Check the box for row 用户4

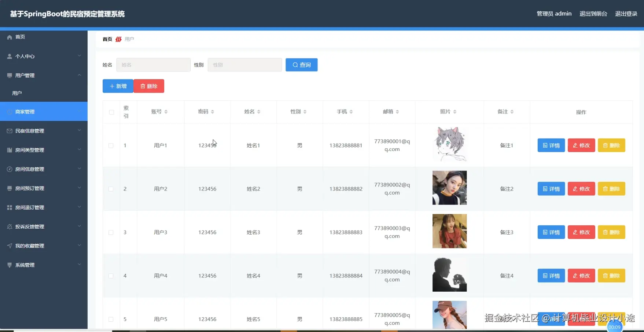(111, 276)
